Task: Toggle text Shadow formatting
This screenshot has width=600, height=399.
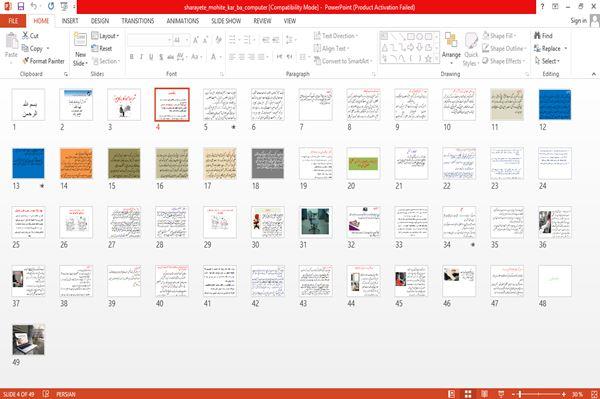Action: (161, 57)
